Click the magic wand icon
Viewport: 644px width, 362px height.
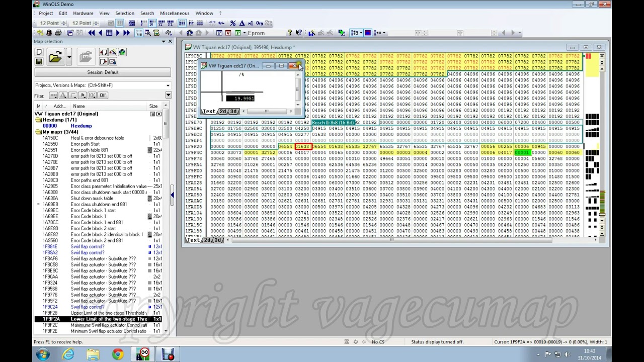click(112, 52)
